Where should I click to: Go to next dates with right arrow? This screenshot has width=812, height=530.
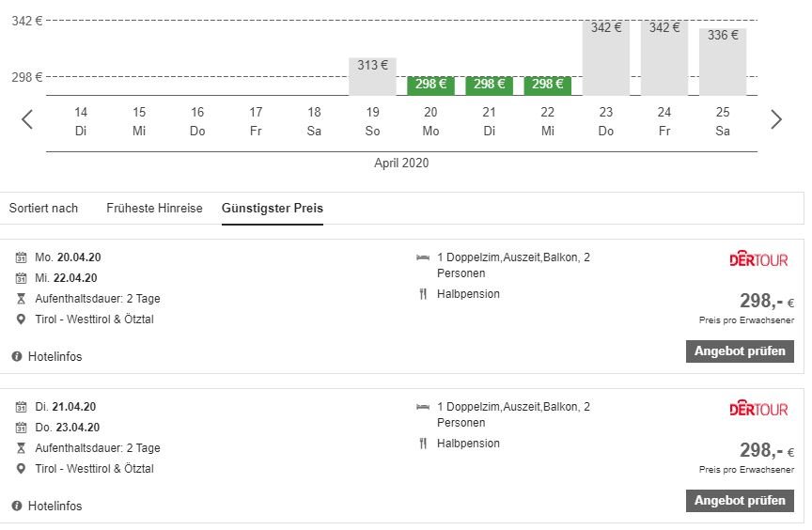coord(776,119)
